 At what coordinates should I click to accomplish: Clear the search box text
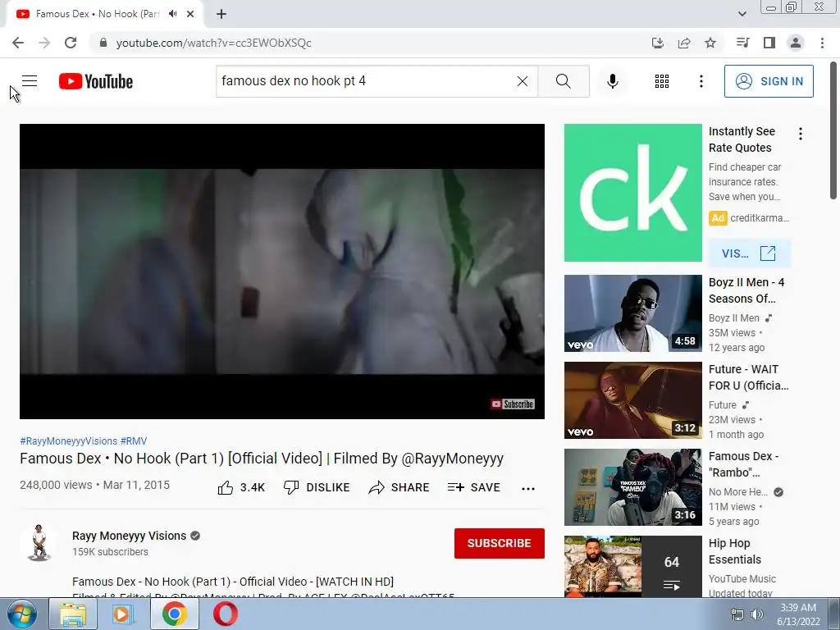pyautogui.click(x=523, y=81)
